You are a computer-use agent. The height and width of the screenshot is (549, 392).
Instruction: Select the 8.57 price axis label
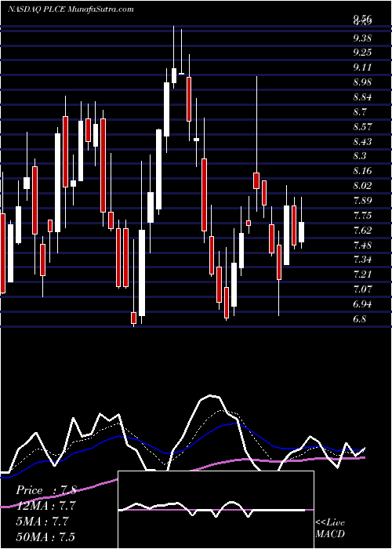[362, 126]
